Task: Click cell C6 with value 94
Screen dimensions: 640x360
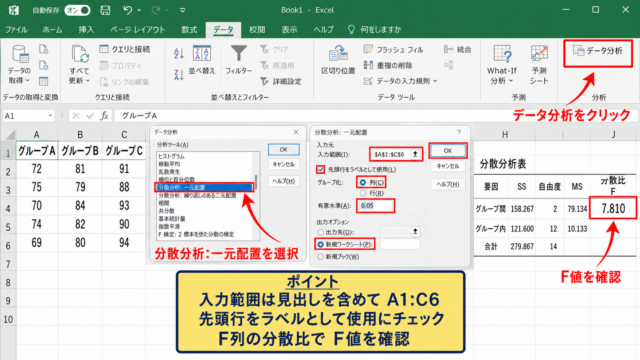Action: 124,243
